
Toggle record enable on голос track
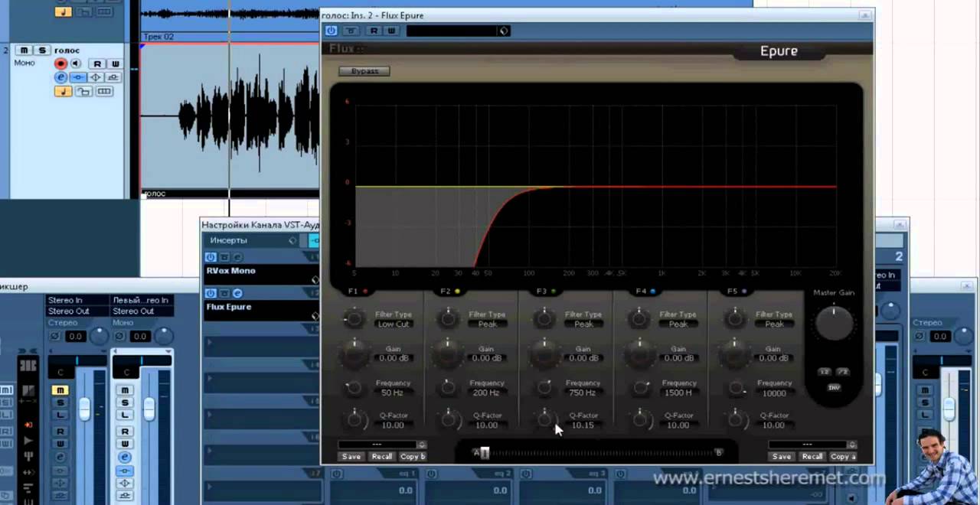point(61,64)
